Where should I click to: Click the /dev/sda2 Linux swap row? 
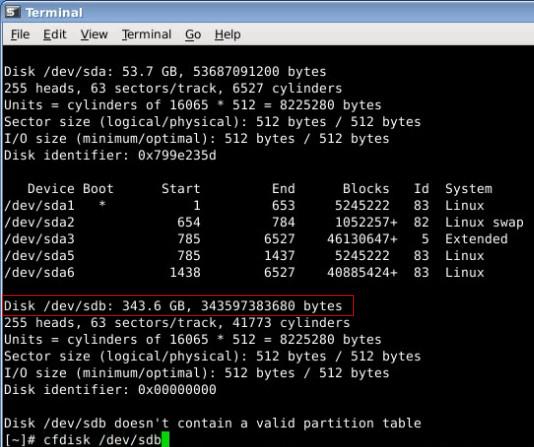(x=264, y=222)
